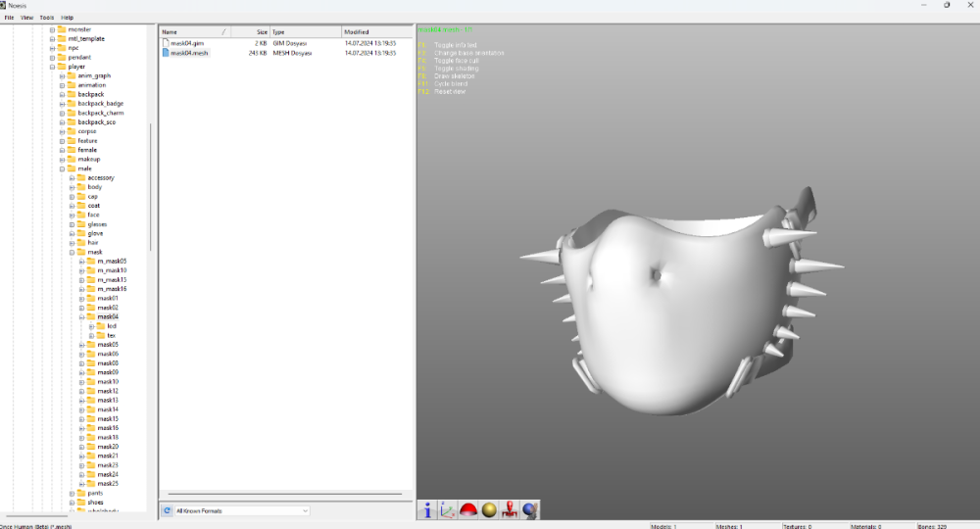Open the Tools menu

[x=46, y=18]
